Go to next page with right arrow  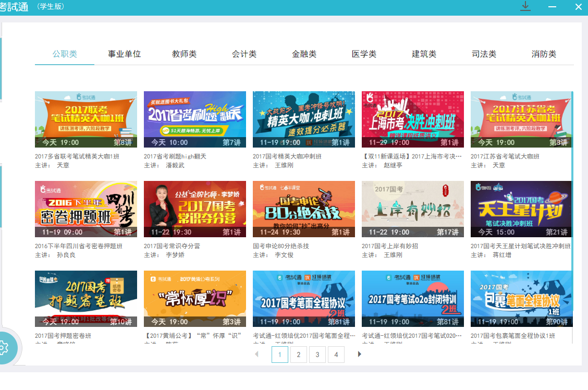click(359, 355)
